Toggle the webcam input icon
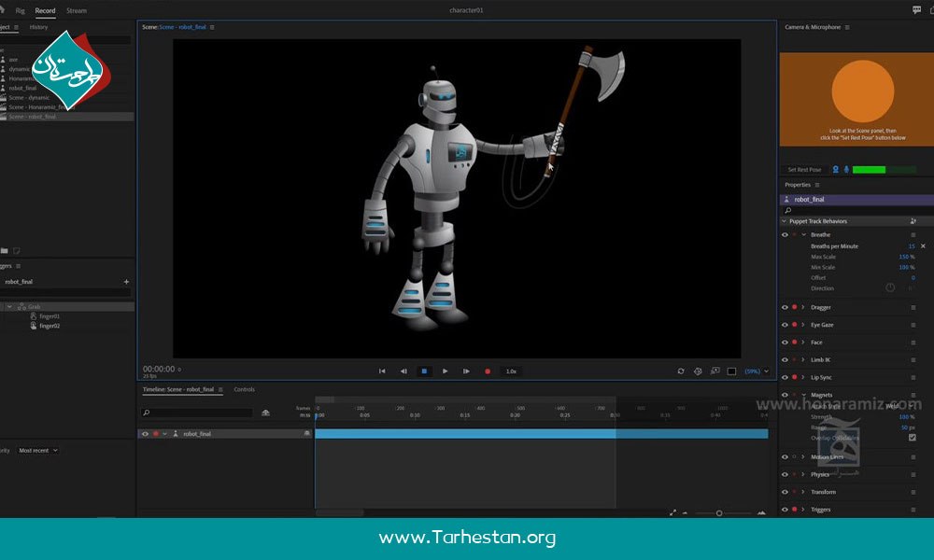934x560 pixels. 836,170
